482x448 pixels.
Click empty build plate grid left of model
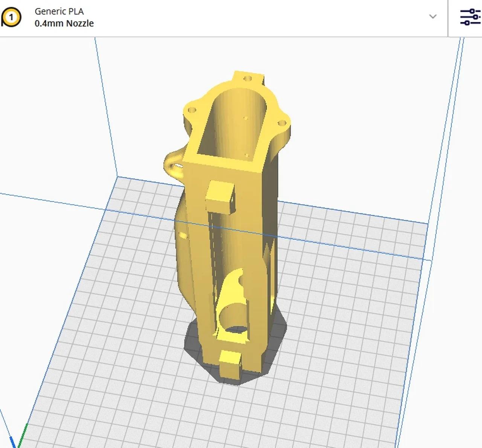(x=113, y=301)
